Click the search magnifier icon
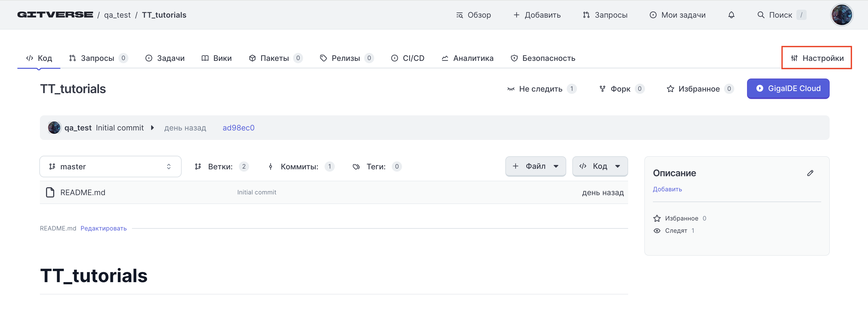Screen dimensions: 868x331 (761, 15)
